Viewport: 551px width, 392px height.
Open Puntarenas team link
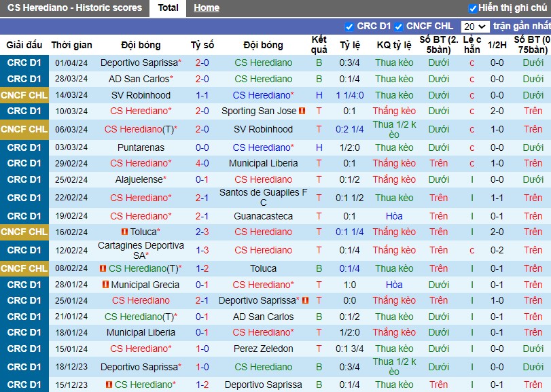coord(141,147)
